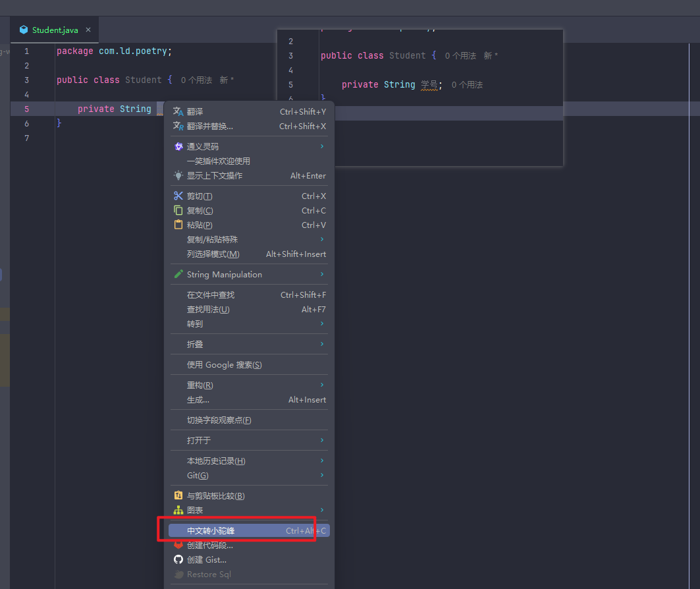Click the compare-clipboard icon beside 与剪贴板比较

[178, 495]
